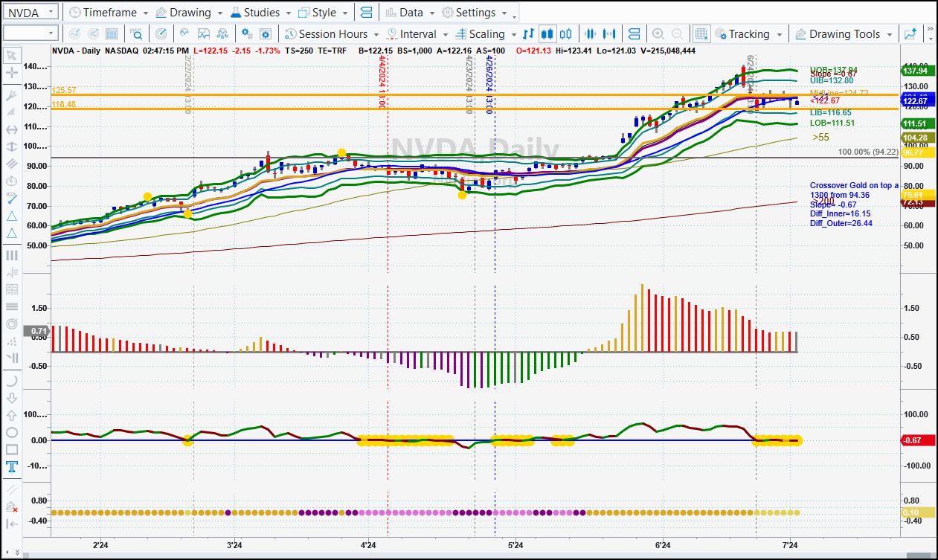The image size is (938, 560).
Task: Pick the ellipse drawing tool
Action: tap(12, 432)
